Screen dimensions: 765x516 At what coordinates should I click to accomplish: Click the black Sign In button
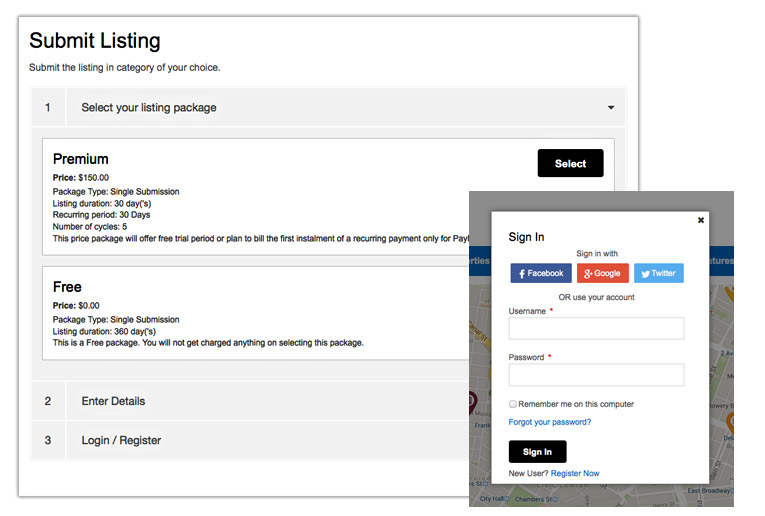[537, 452]
